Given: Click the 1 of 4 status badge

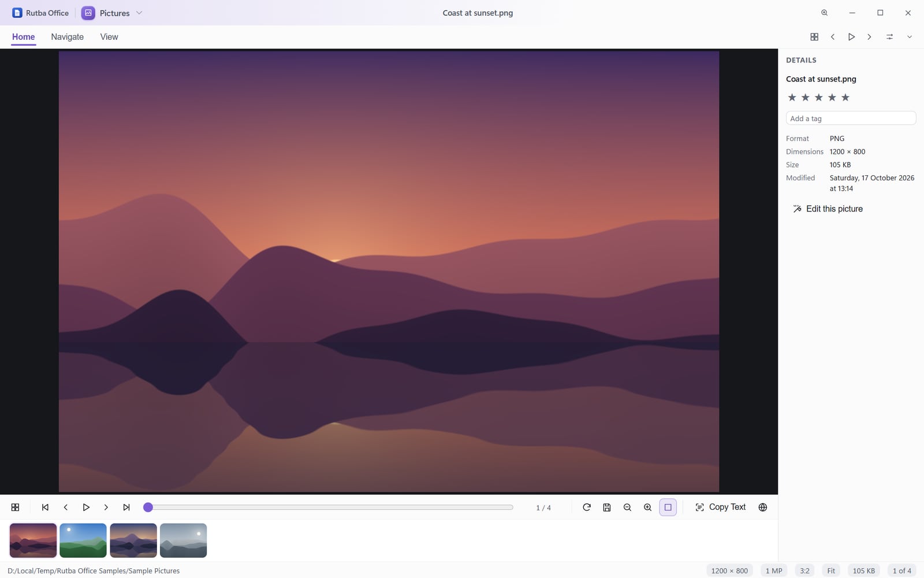Looking at the screenshot, I should pos(902,571).
